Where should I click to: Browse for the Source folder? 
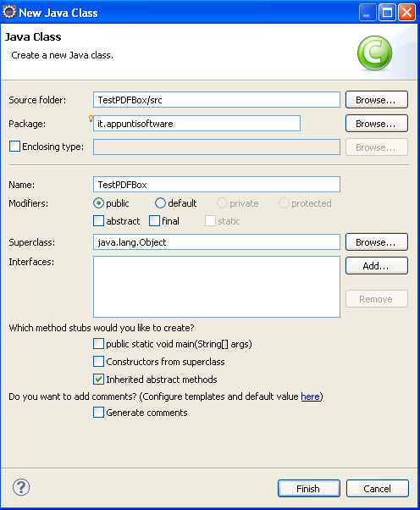pyautogui.click(x=377, y=99)
